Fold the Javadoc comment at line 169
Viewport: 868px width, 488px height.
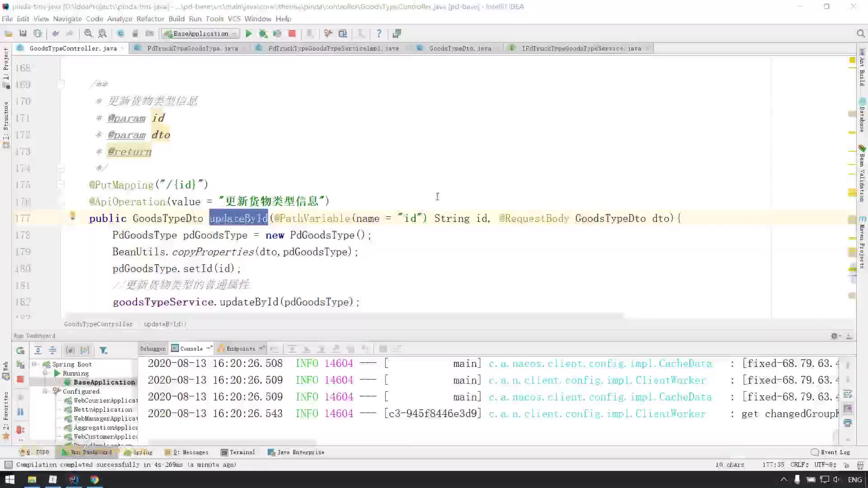60,84
